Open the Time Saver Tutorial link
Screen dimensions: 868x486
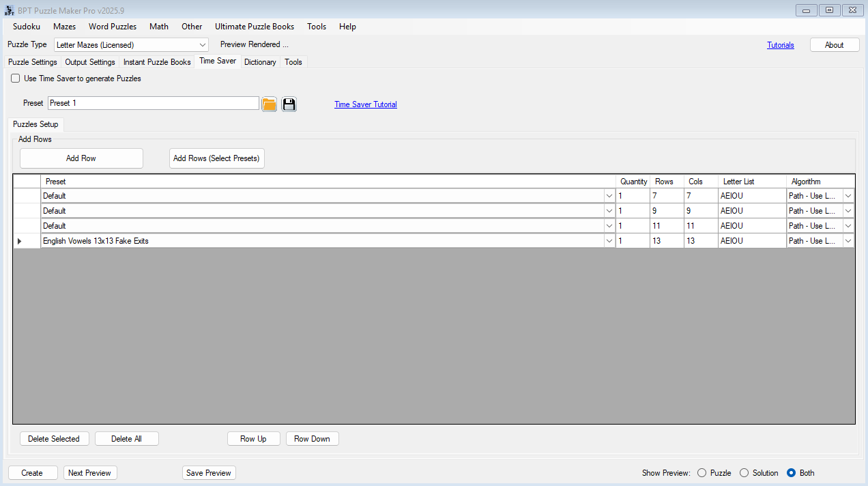click(366, 104)
